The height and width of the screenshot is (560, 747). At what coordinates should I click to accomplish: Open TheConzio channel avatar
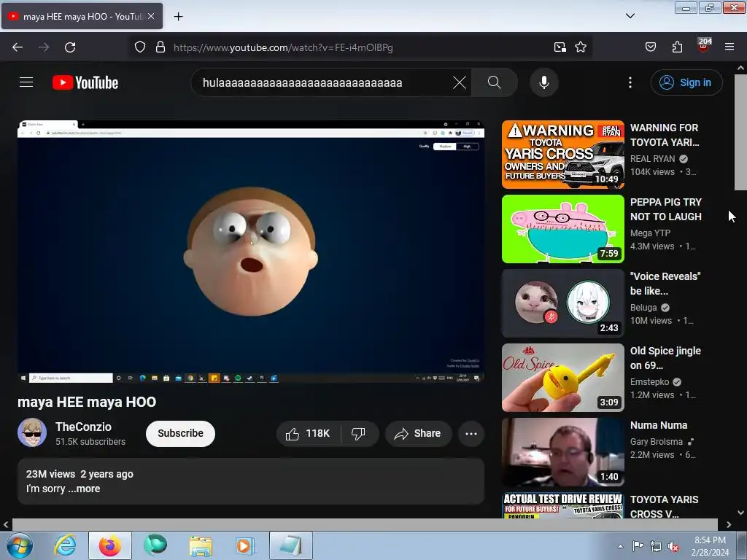[32, 433]
